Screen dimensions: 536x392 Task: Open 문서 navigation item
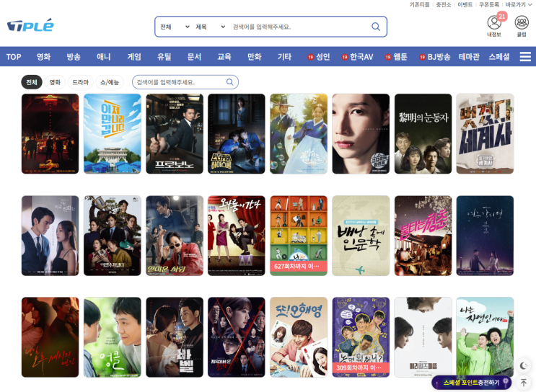click(x=194, y=57)
